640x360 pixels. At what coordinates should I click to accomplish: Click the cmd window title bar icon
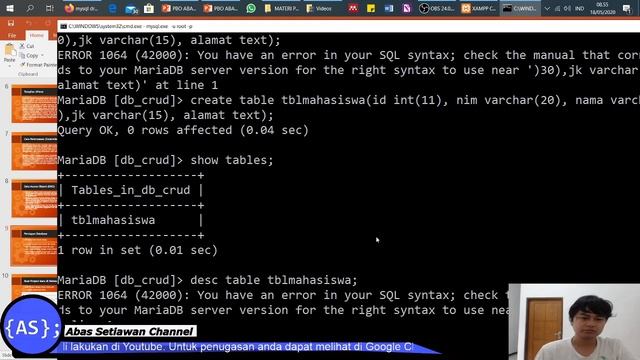[x=63, y=26]
